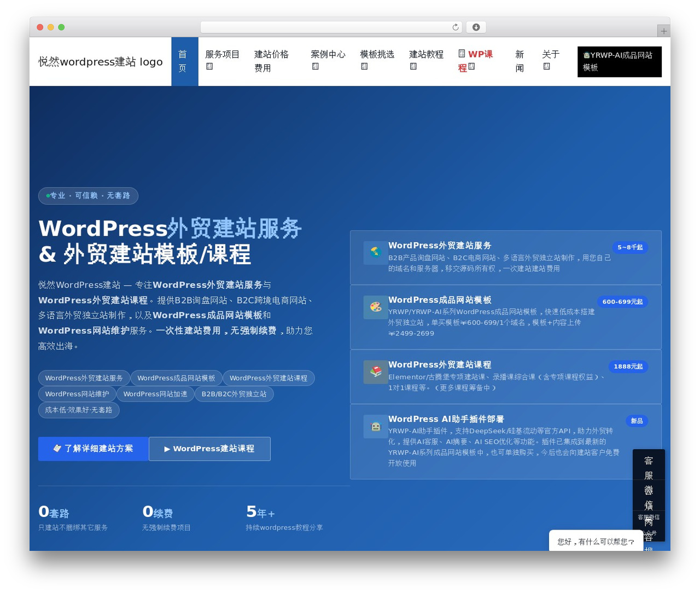Select the WordPress网站维护 tag pill
The height and width of the screenshot is (593, 700).
coord(77,394)
